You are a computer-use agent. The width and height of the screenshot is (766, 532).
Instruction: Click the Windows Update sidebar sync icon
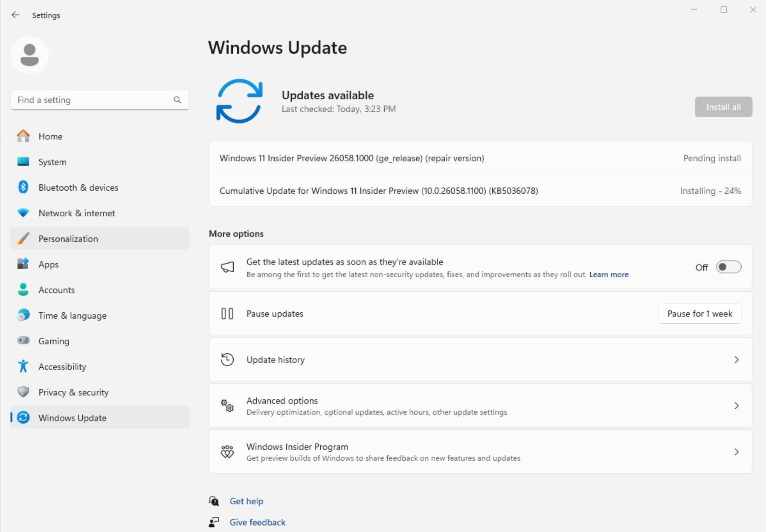tap(23, 418)
